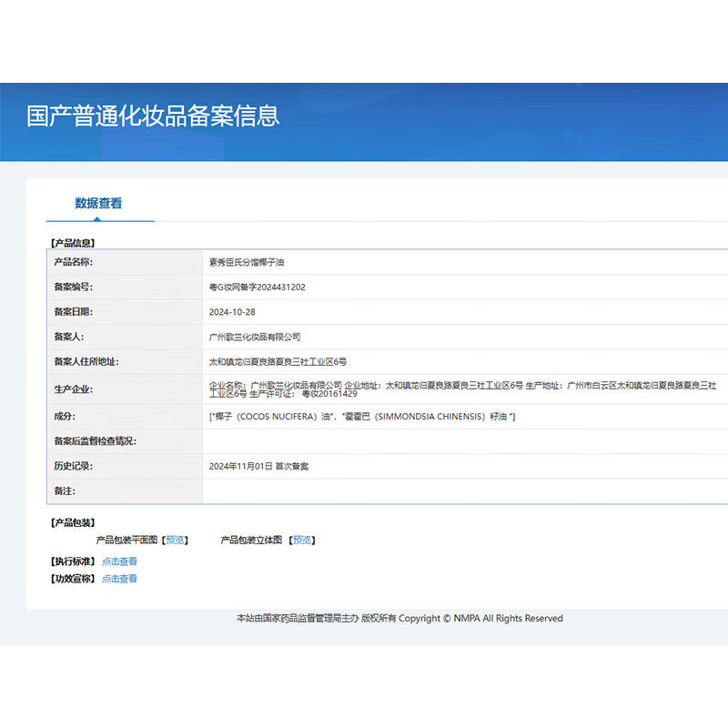Select address 太和镇龙归夏良路夏良三社工业区6号
Screen dimensions: 728x728
[x=278, y=361]
